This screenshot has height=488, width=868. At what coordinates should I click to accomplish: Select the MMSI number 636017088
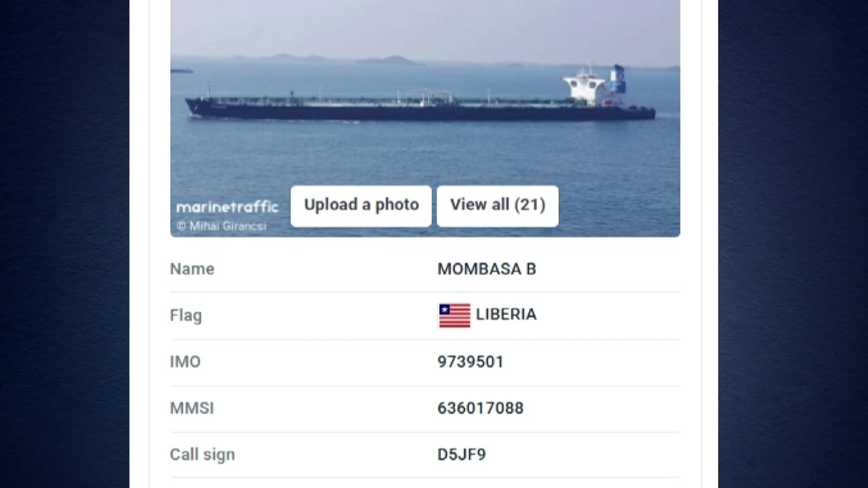tap(480, 408)
